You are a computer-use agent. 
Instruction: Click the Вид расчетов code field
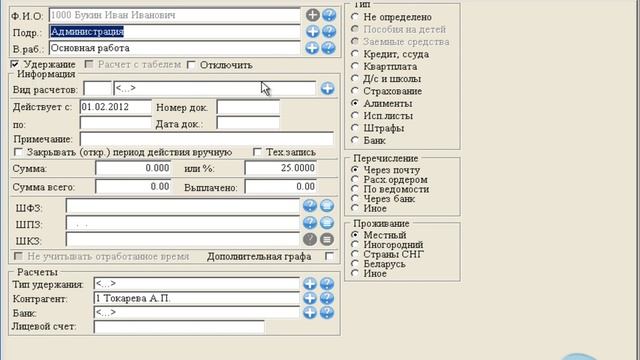(97, 89)
